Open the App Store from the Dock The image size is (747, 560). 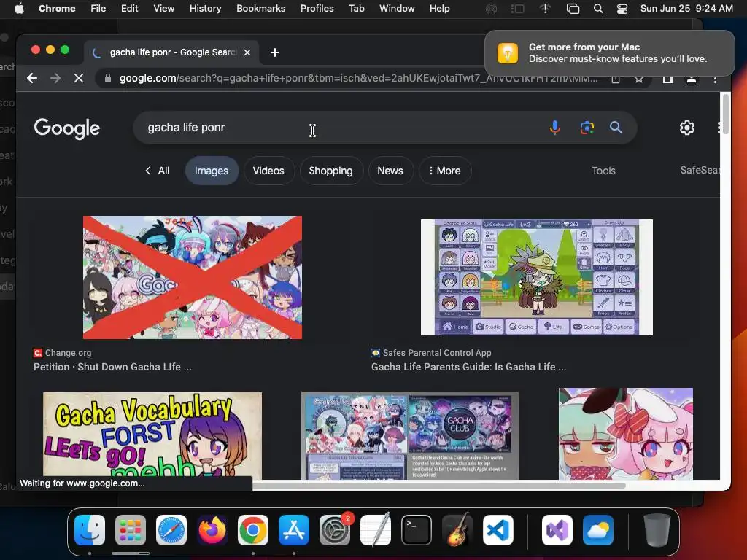pyautogui.click(x=294, y=530)
